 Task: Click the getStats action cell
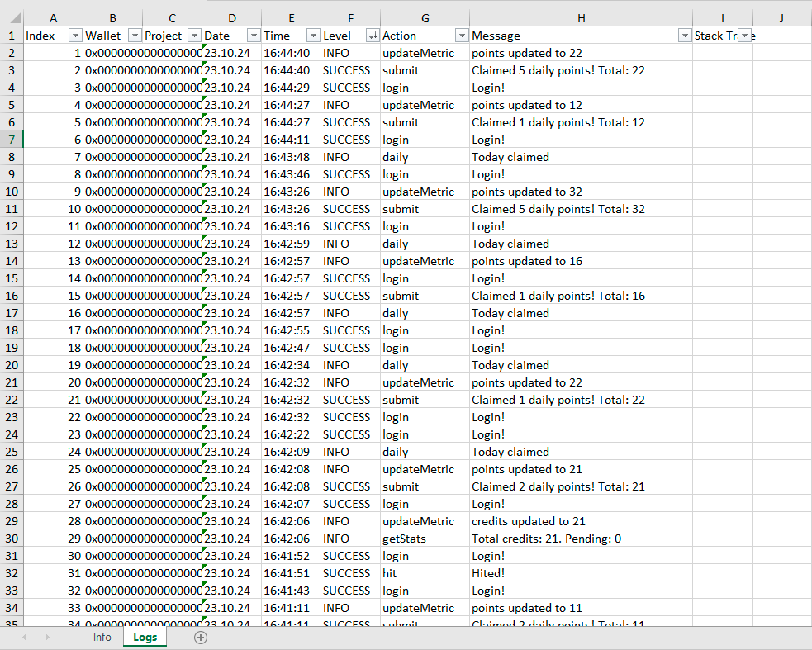click(425, 539)
